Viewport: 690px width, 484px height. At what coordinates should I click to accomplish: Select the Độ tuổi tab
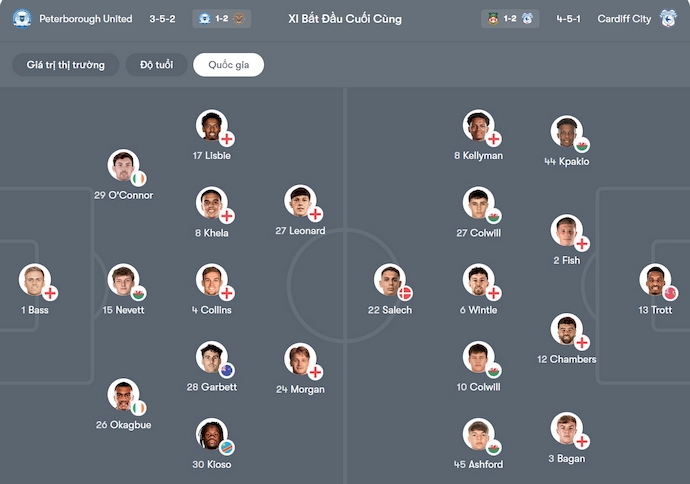coord(156,65)
